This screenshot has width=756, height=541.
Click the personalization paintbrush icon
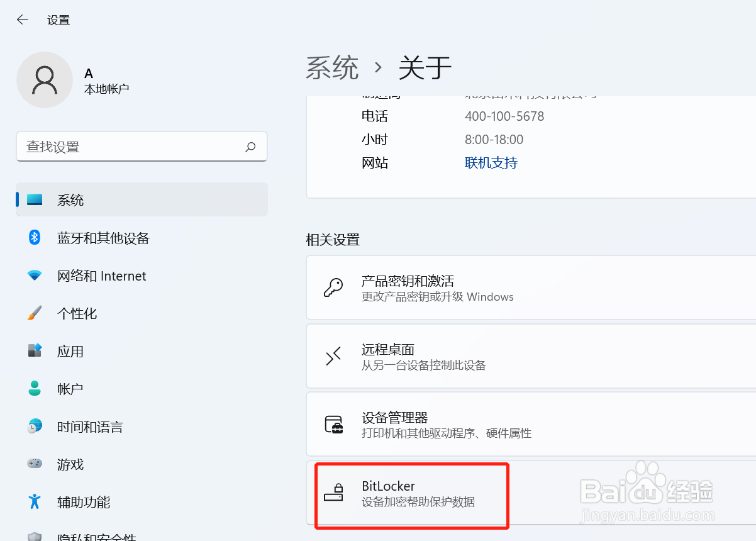[x=35, y=313]
